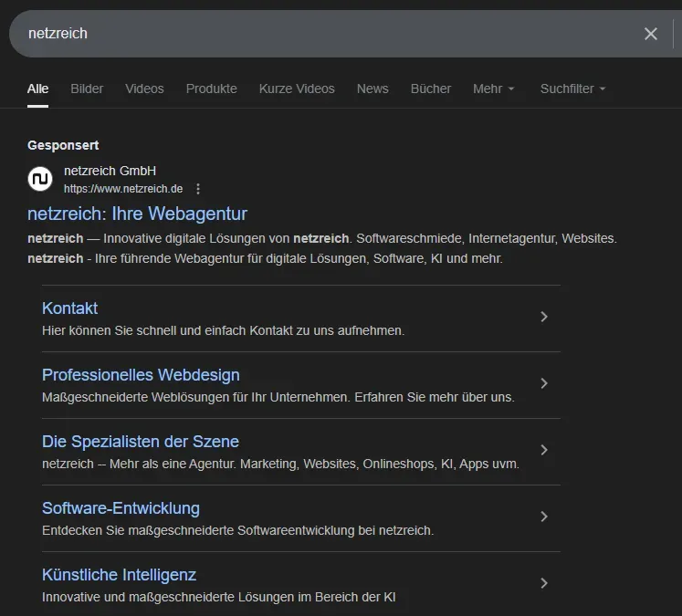The height and width of the screenshot is (616, 682).
Task: Open the Kontakt sitelink
Action: (69, 308)
